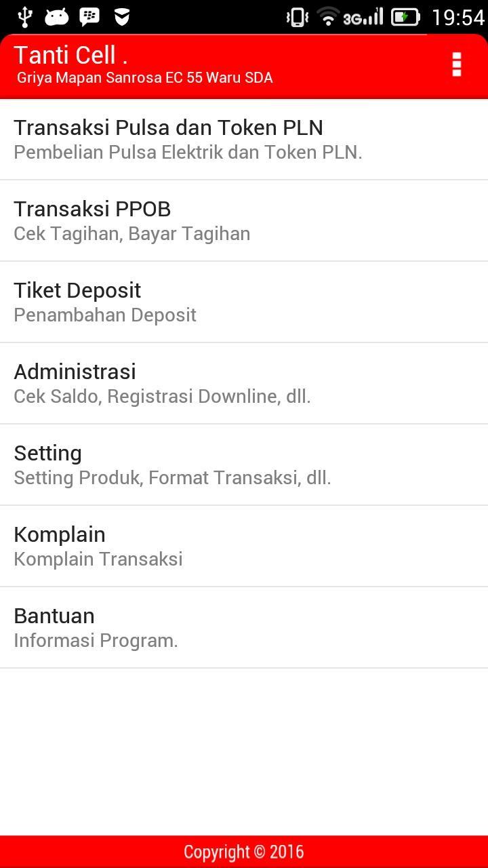Viewport: 488px width, 868px height.
Task: Open the Setting menu entry
Action: 244,465
